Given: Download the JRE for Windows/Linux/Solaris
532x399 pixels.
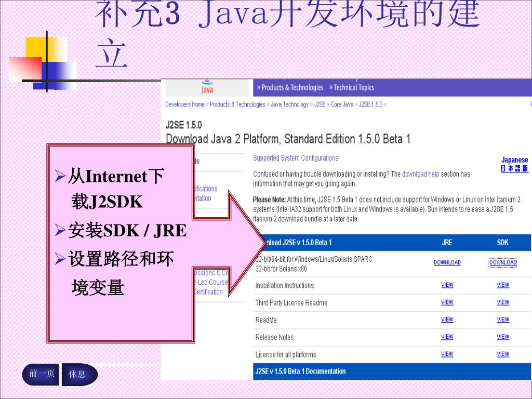Looking at the screenshot, I should [447, 262].
